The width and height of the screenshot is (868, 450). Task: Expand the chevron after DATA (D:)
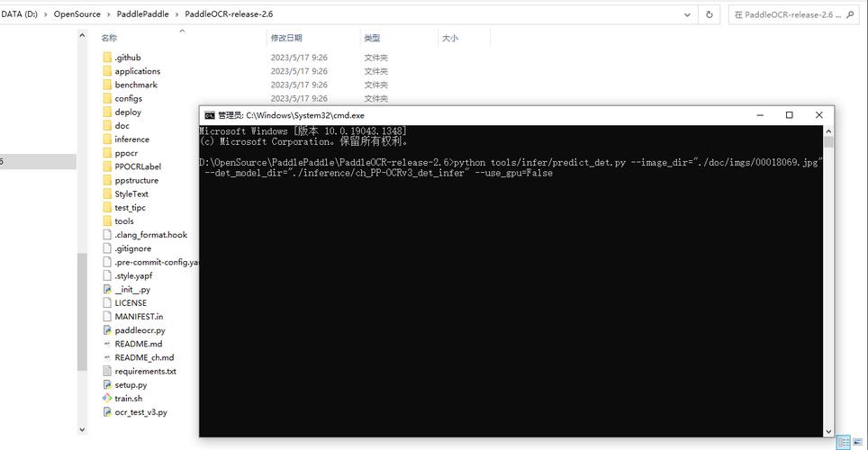(x=45, y=14)
